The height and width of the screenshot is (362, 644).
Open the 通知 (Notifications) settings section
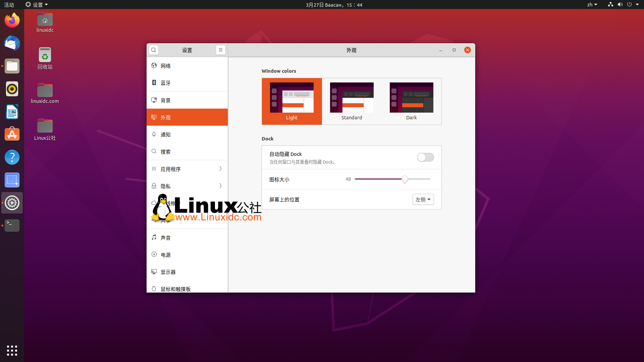[166, 134]
